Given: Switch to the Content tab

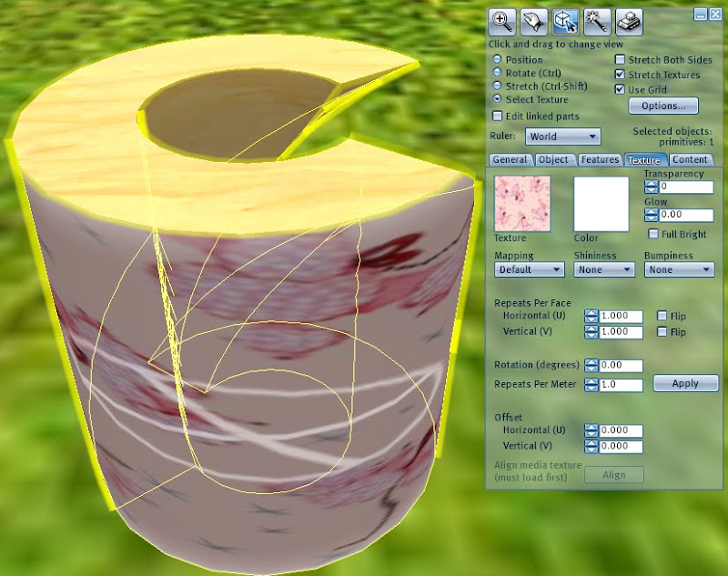Looking at the screenshot, I should tap(690, 159).
